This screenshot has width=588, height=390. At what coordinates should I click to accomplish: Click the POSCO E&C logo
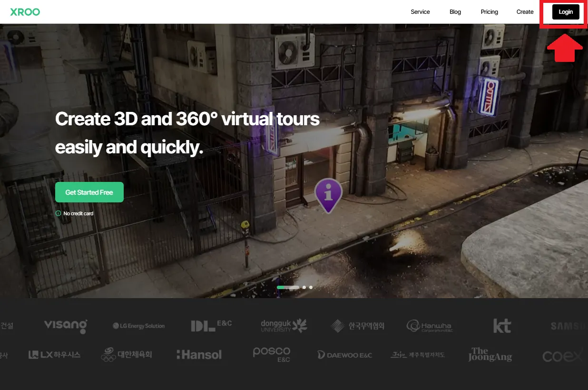(x=271, y=354)
